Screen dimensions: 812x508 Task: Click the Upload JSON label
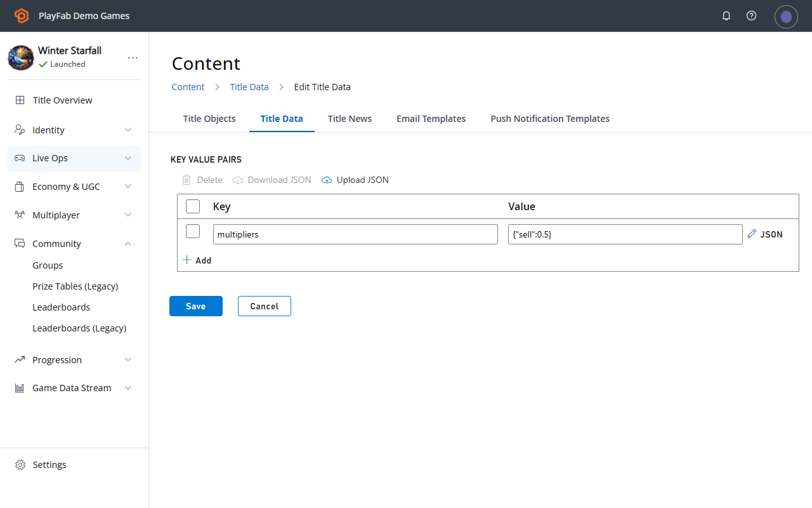[x=363, y=180]
